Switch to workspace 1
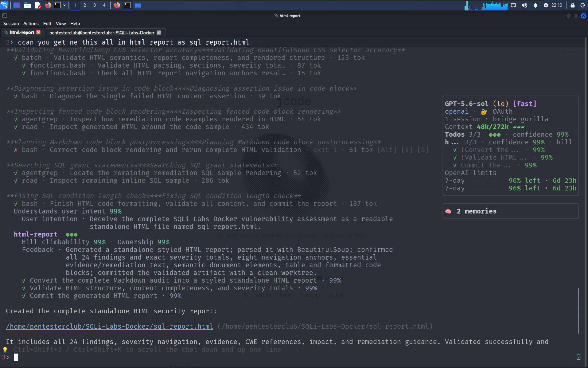588x368 pixels. point(75,5)
